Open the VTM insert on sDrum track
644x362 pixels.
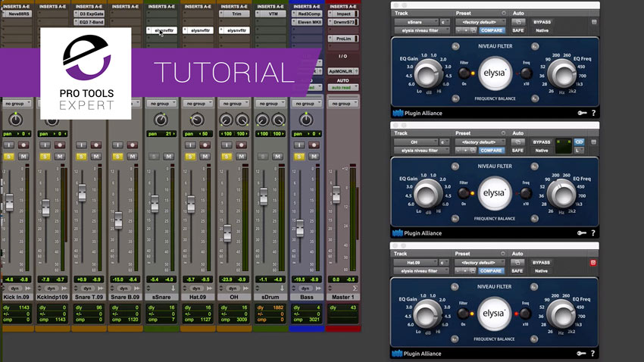270,14
